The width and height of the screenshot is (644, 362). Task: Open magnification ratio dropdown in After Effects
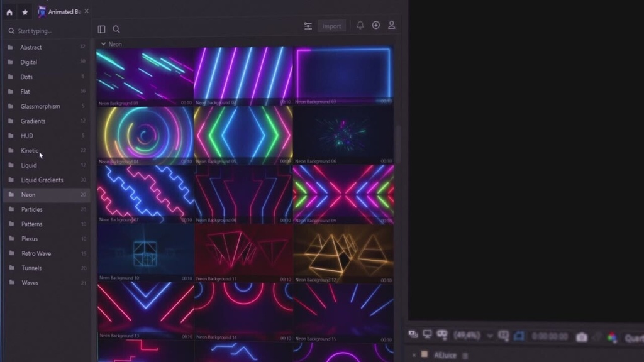(x=474, y=336)
